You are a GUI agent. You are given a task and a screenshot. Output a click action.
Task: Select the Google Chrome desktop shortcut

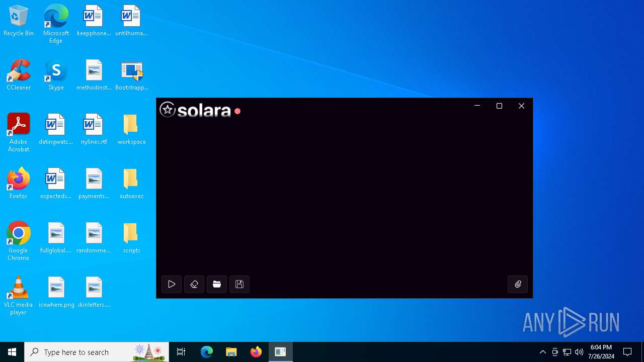pyautogui.click(x=19, y=241)
